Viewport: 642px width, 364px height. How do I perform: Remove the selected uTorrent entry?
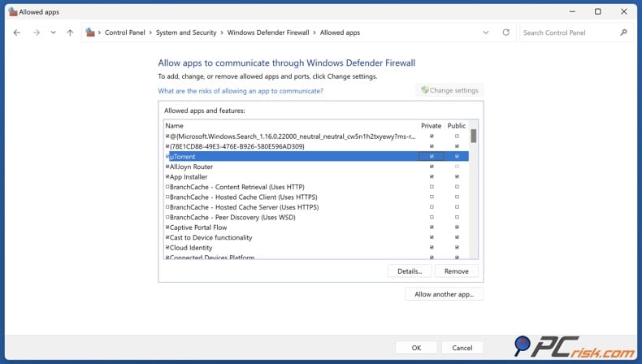[456, 271]
